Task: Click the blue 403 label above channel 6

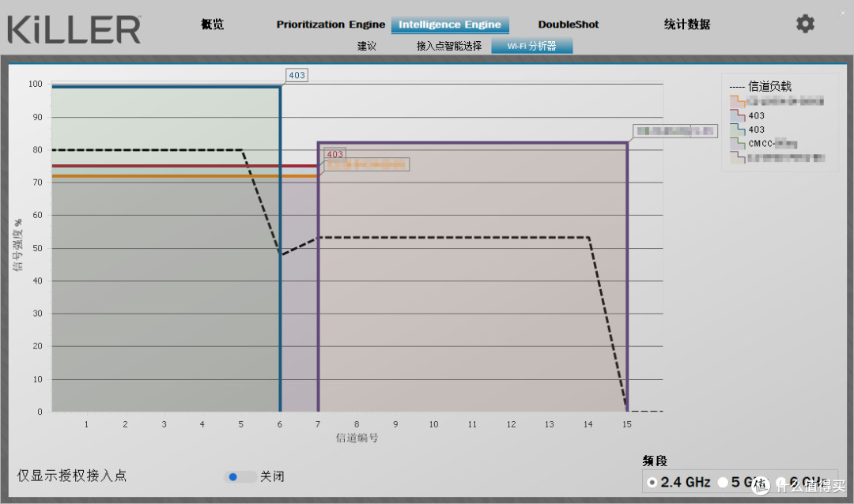Action: coord(297,75)
